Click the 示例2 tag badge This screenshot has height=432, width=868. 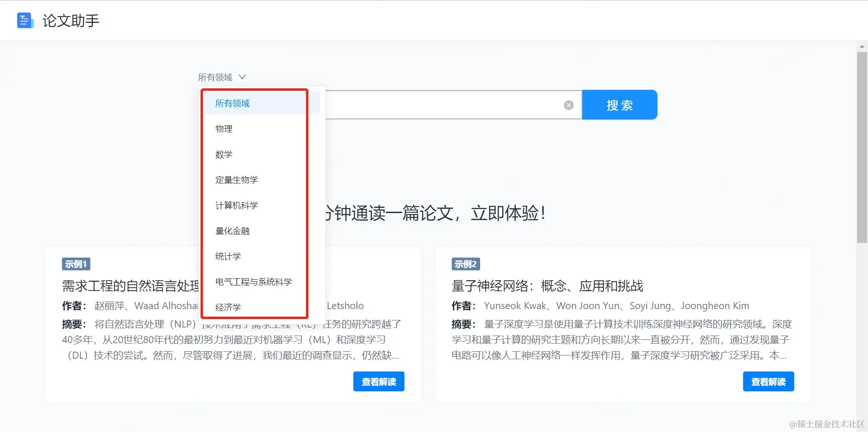(x=465, y=264)
